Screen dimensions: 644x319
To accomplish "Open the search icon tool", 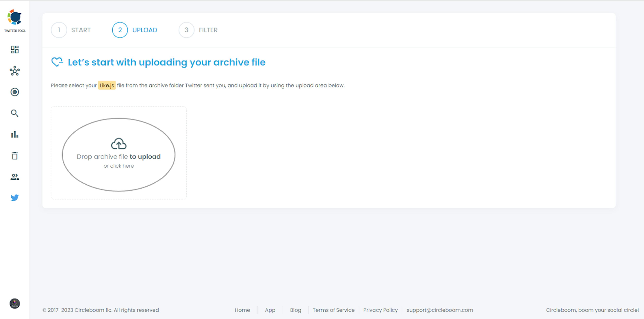I will pos(15,113).
